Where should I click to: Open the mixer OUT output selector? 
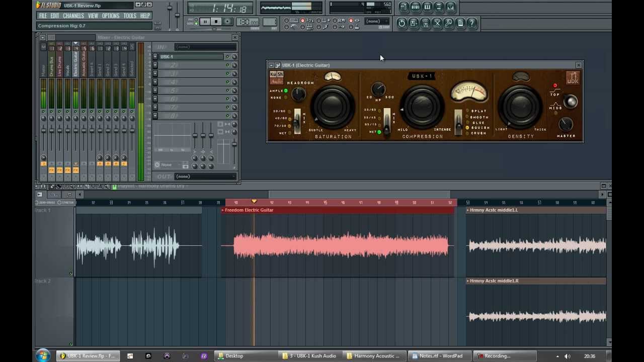click(205, 176)
